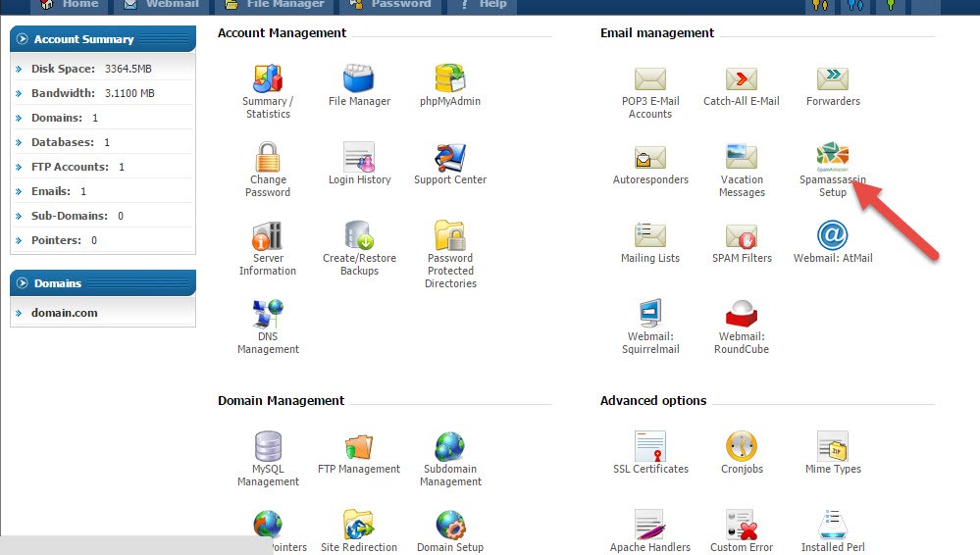
Task: Open the Spamassassin Setup icon
Action: click(x=832, y=157)
